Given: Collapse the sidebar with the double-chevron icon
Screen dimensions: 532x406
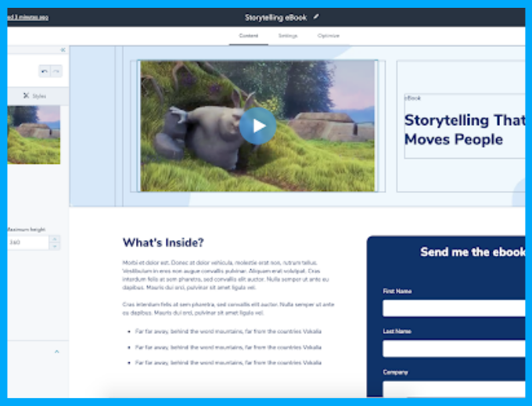Looking at the screenshot, I should click(63, 50).
